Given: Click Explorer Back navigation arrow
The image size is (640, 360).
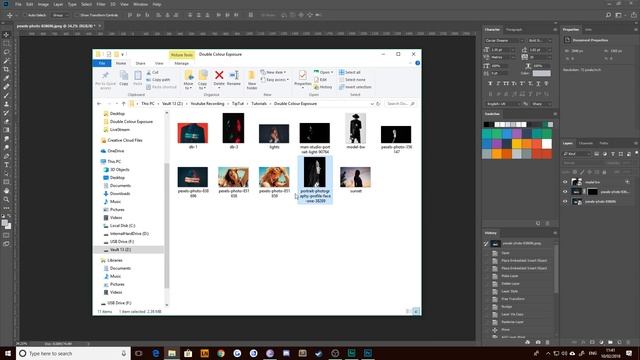Looking at the screenshot, I should pos(99,104).
